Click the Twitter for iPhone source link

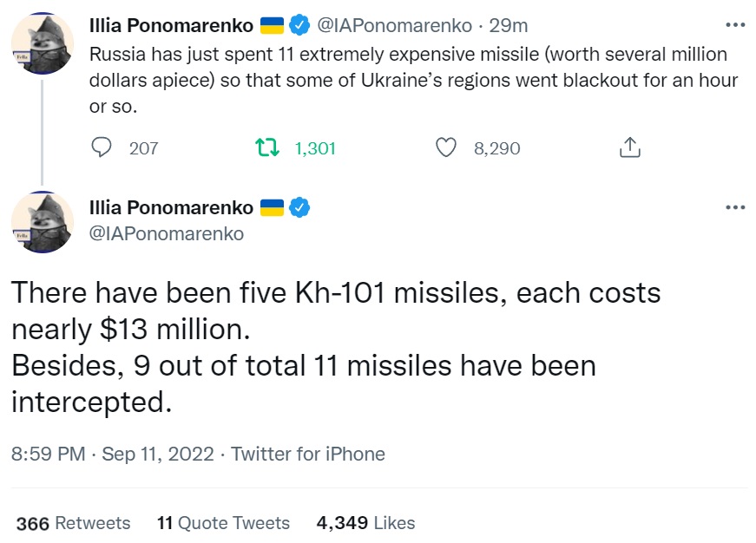(308, 454)
